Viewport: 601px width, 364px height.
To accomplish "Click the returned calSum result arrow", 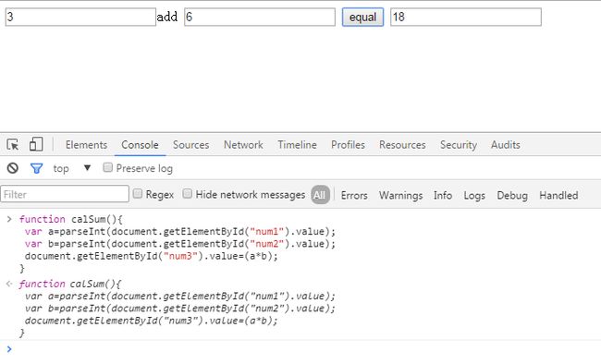I will pos(9,284).
